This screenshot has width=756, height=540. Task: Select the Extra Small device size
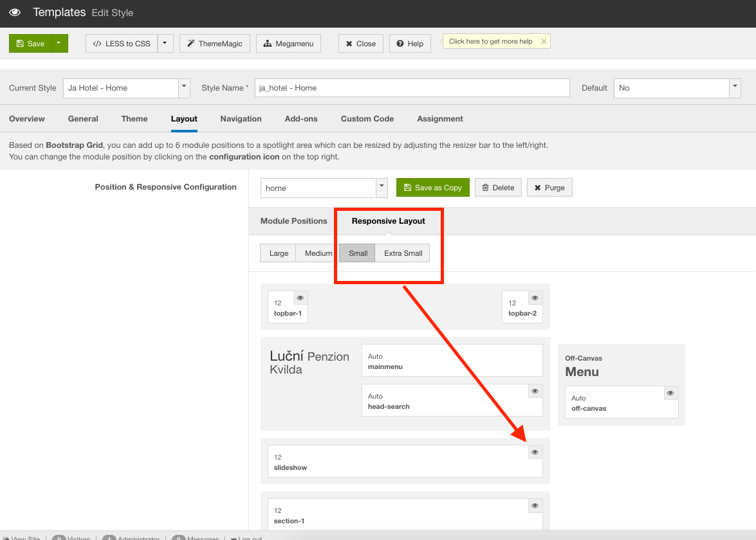point(403,253)
